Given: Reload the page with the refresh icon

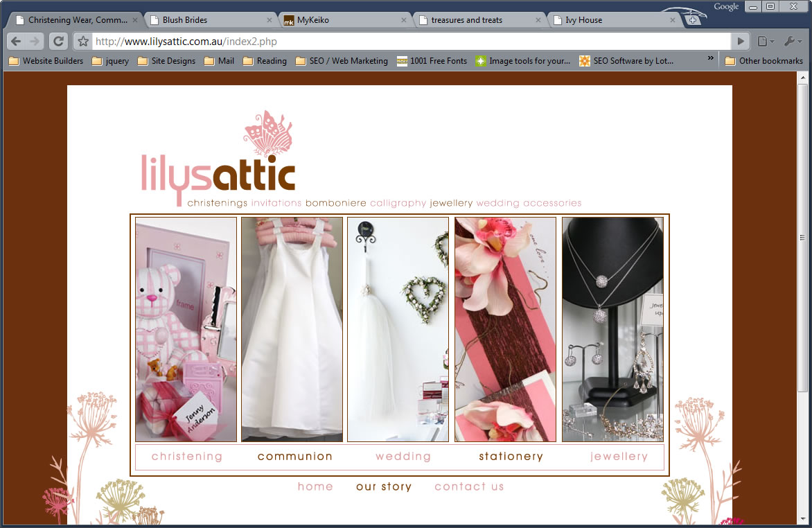Looking at the screenshot, I should click(x=59, y=41).
